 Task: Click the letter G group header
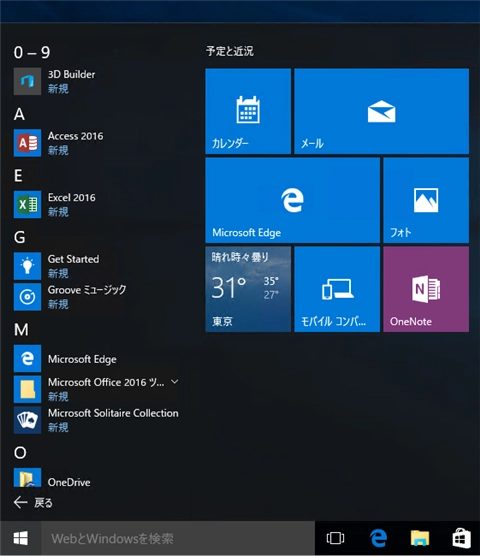pos(19,237)
